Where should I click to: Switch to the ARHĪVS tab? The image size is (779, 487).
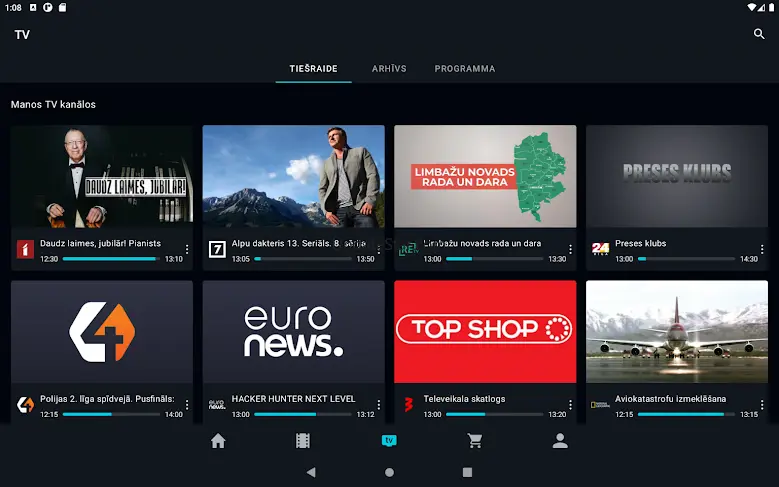[x=389, y=69]
